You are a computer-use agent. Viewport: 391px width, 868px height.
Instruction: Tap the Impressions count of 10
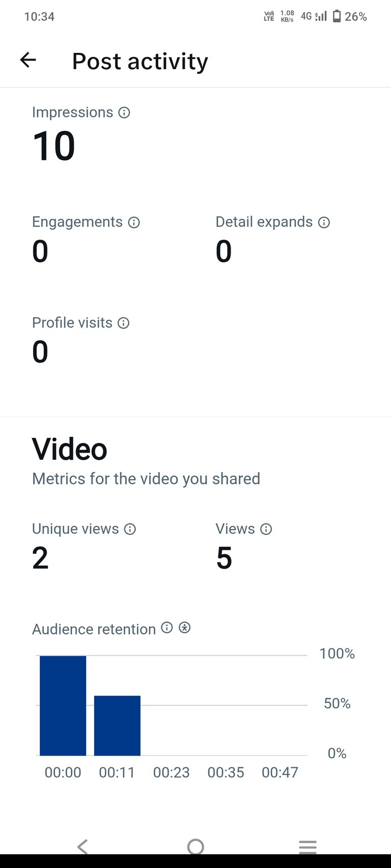pyautogui.click(x=54, y=146)
